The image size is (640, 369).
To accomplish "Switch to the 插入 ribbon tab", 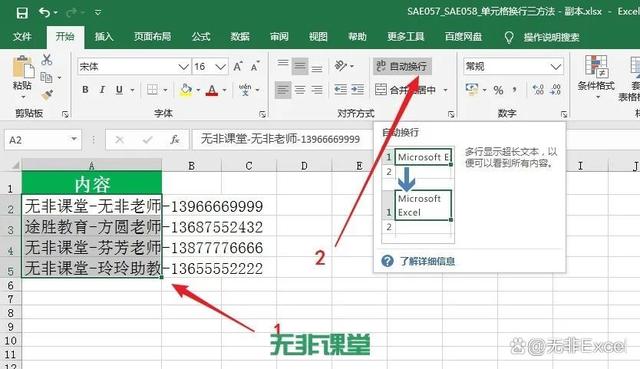I will point(104,37).
